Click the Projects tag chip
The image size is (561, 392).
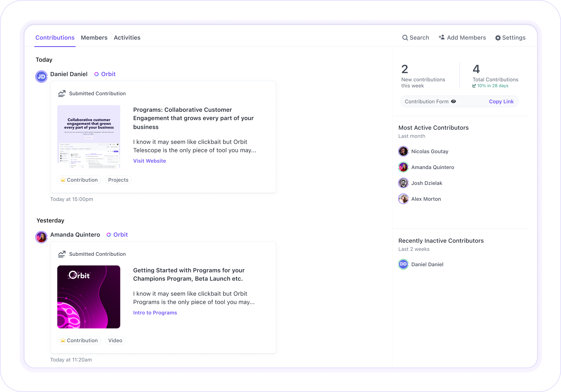[118, 180]
